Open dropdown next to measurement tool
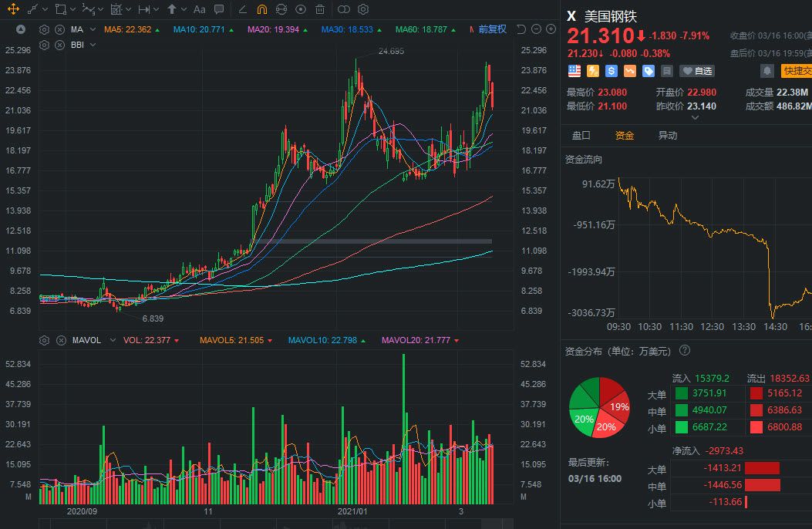 click(129, 9)
